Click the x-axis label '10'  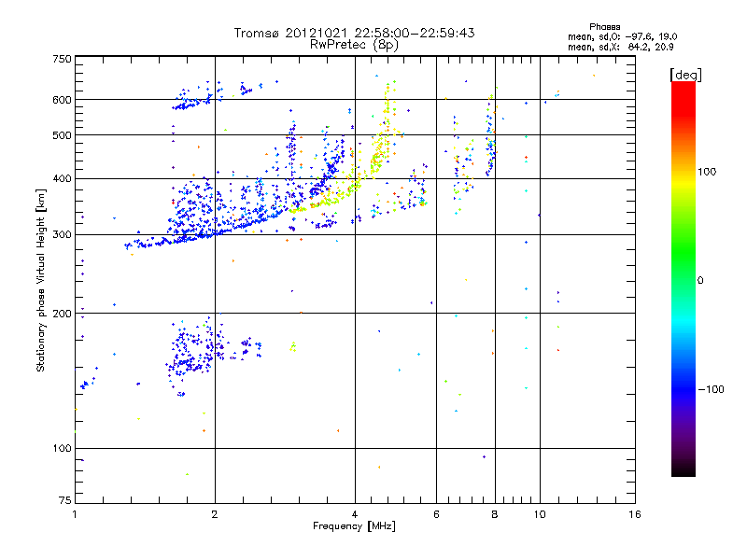540,514
